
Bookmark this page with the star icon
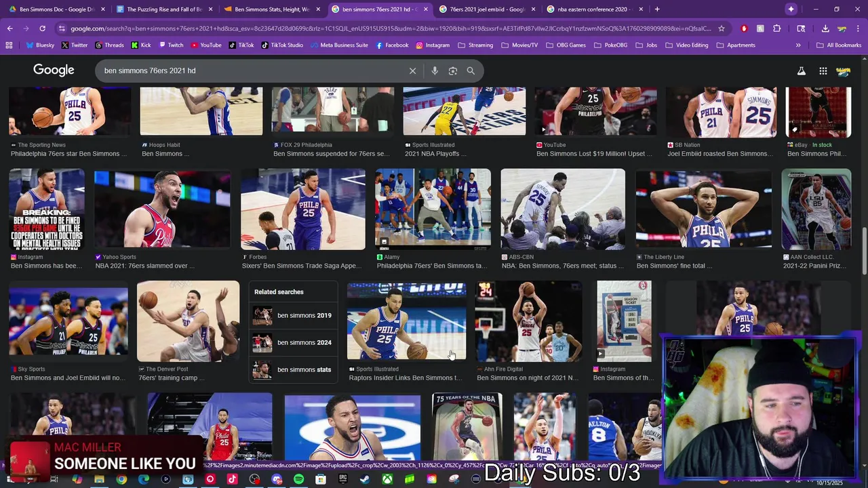[x=721, y=28]
